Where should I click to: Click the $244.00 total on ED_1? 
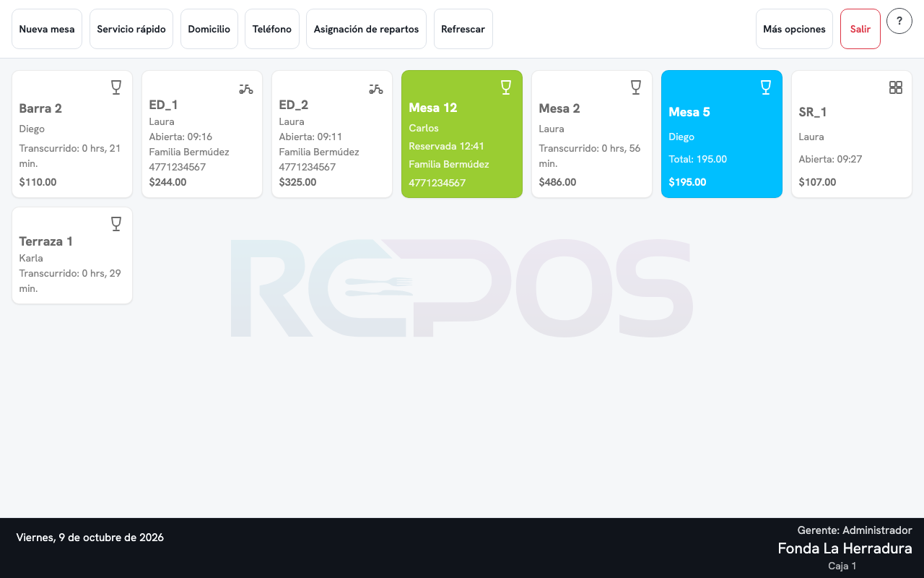coord(167,182)
